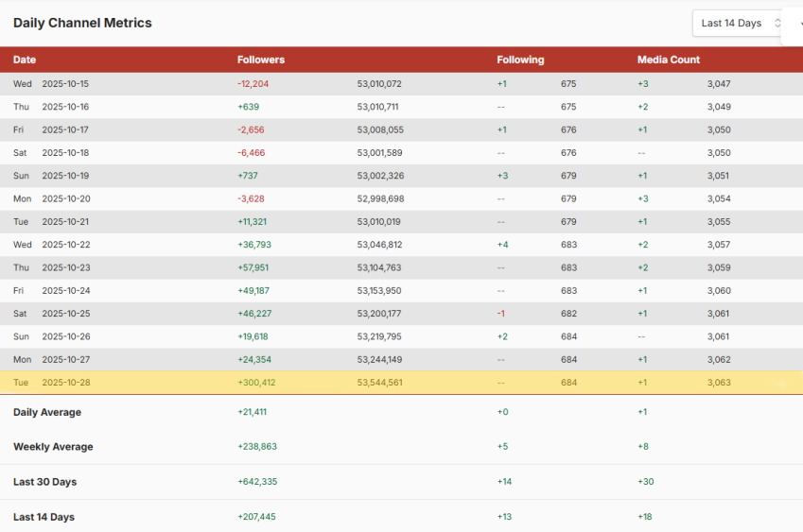Click the +57,951 followers gain value
The image size is (803, 532).
pos(253,267)
